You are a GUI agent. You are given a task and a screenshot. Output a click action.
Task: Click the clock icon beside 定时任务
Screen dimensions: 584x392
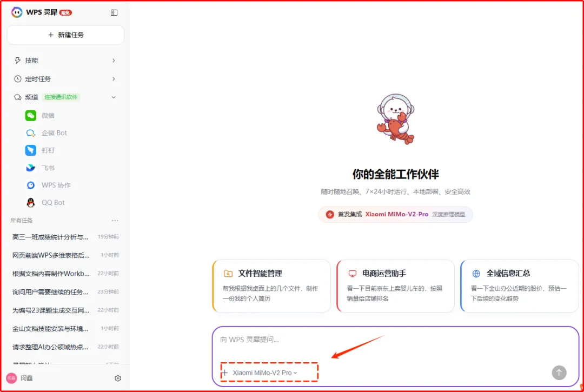[17, 79]
